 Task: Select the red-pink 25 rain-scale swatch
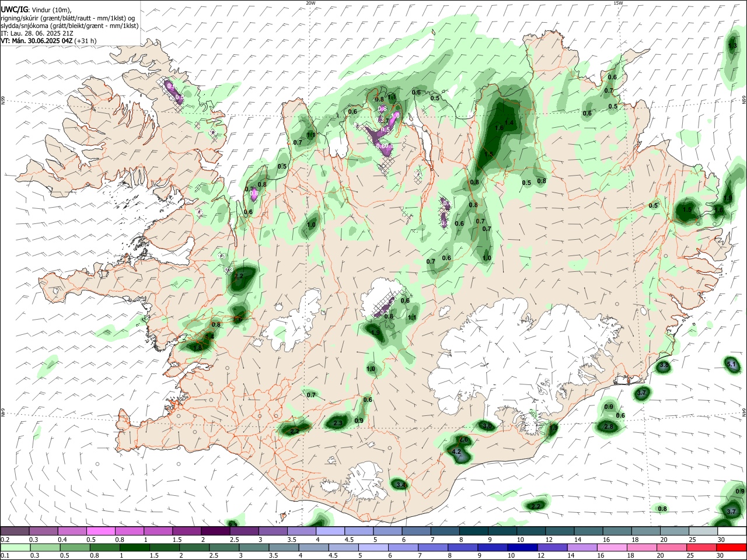point(701,547)
